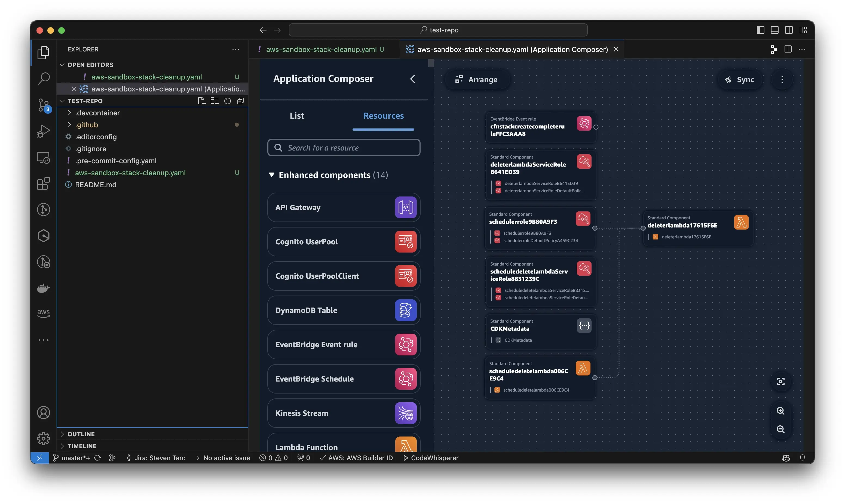Collapse the Application Composer side panel
The height and width of the screenshot is (504, 845).
pyautogui.click(x=413, y=79)
